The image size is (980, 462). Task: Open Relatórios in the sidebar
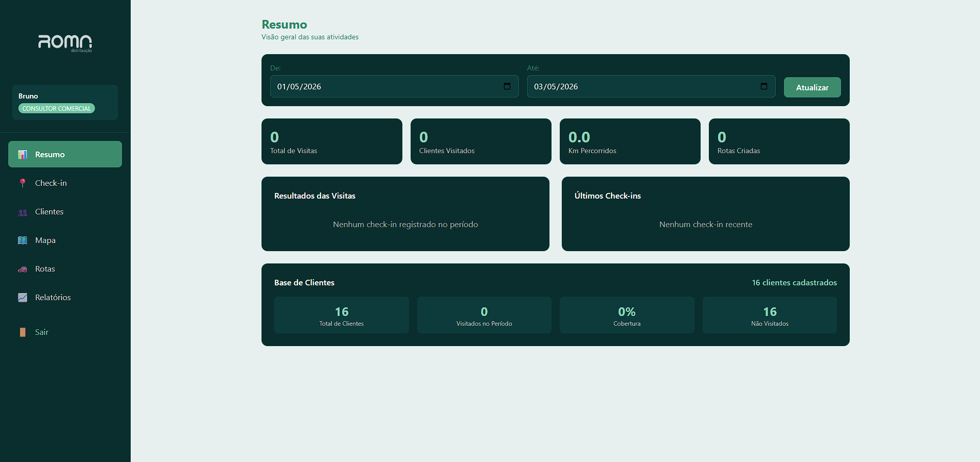pyautogui.click(x=65, y=297)
